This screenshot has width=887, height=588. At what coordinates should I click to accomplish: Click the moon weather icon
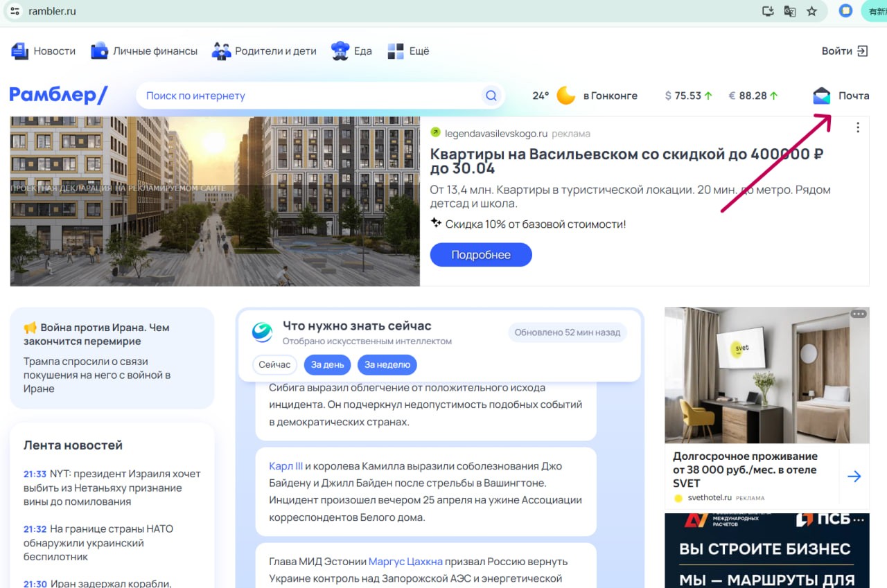566,96
